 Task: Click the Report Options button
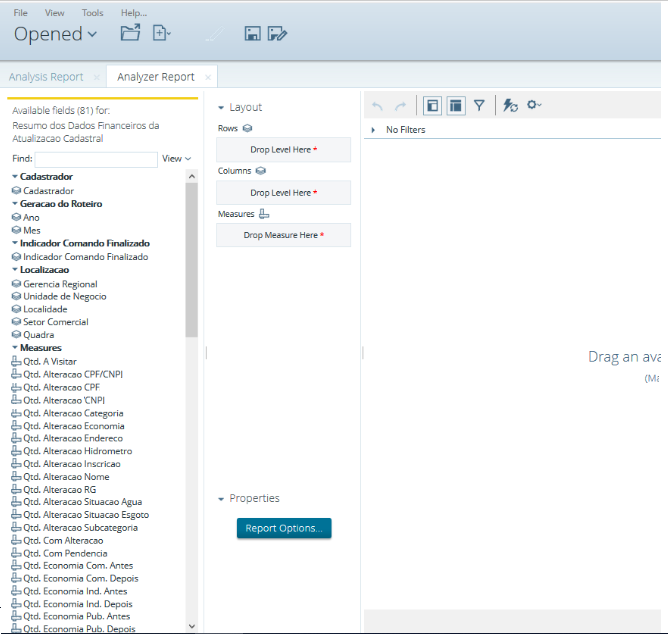pyautogui.click(x=283, y=528)
